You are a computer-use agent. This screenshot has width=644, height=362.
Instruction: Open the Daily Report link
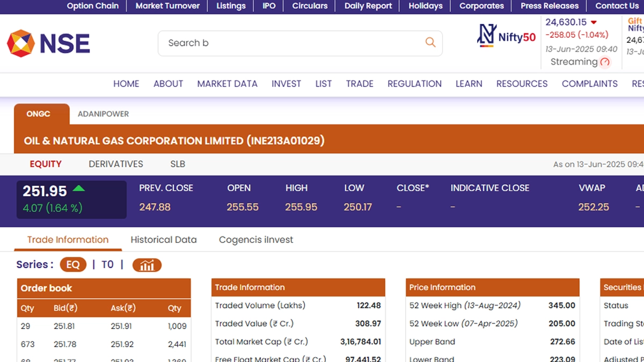(x=368, y=6)
